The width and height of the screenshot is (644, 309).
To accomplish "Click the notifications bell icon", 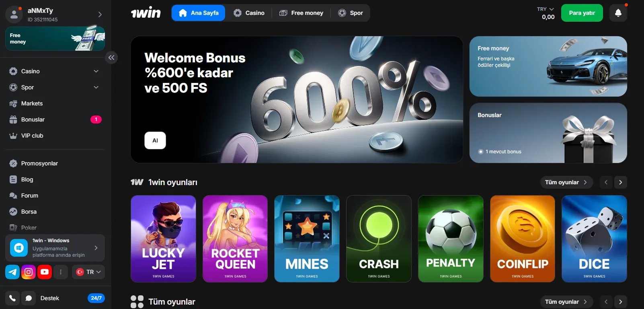I will 618,13.
